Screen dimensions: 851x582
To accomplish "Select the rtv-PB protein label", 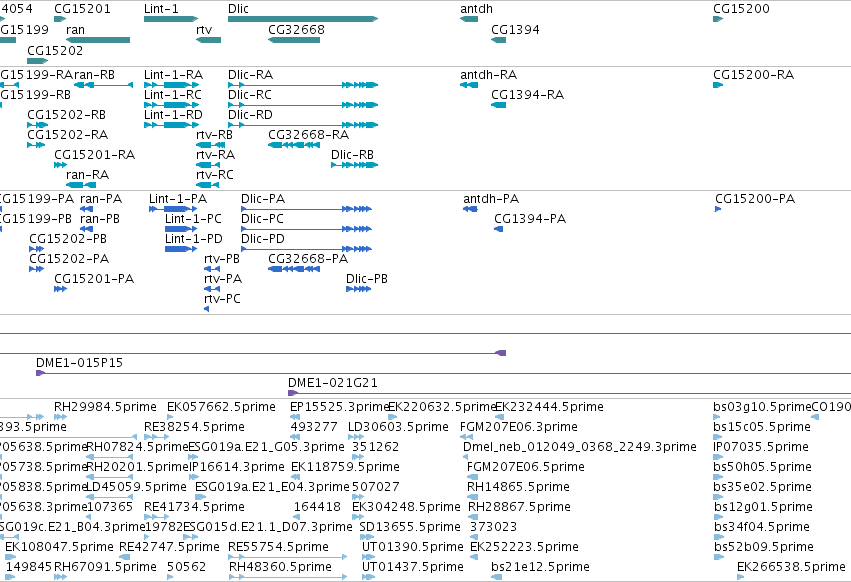I will 222,260.
